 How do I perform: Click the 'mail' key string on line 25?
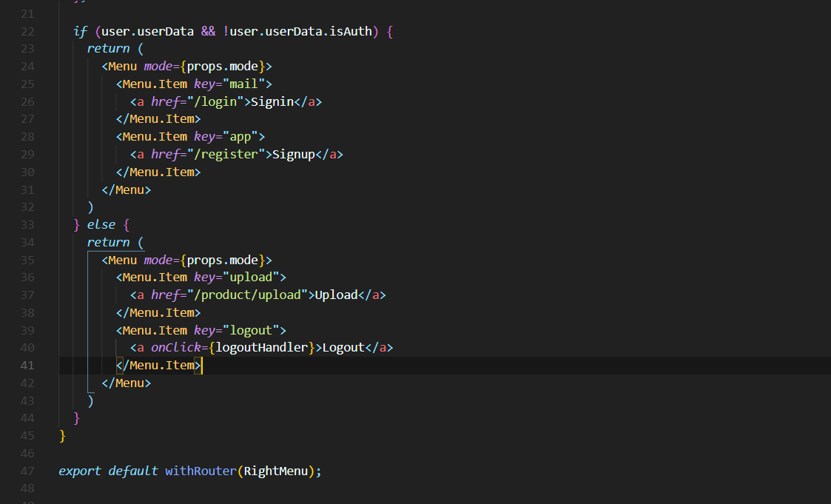243,84
